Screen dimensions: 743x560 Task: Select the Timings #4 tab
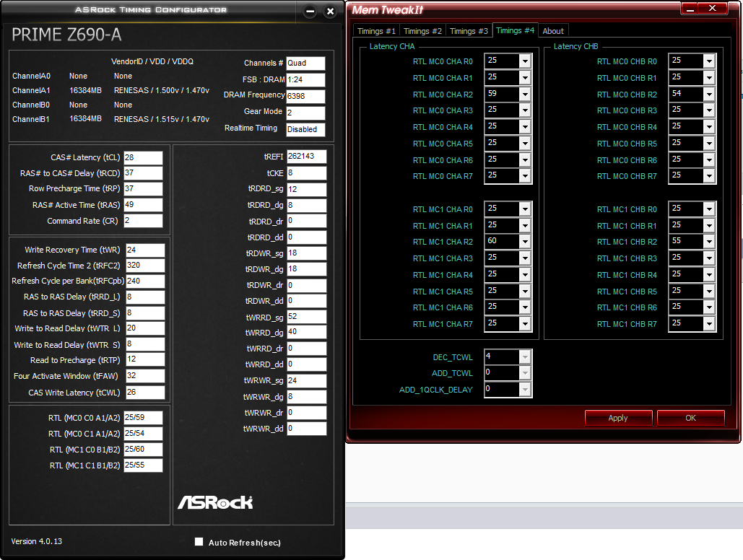(x=515, y=30)
